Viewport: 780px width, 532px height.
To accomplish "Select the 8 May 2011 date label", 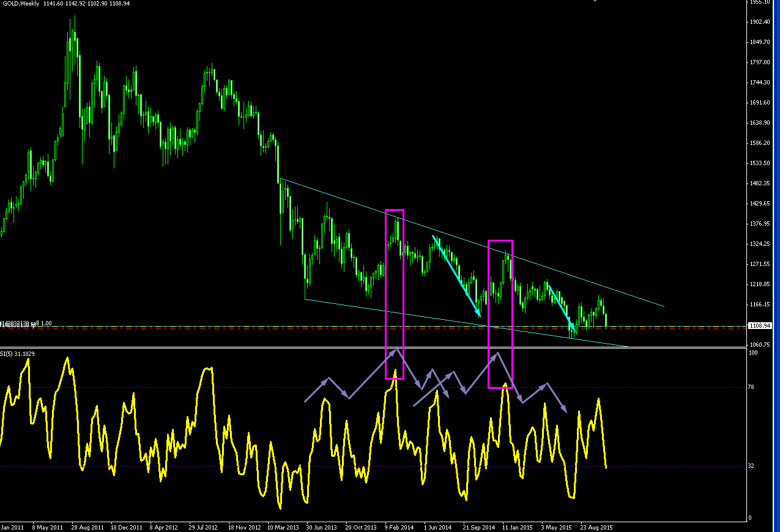I will click(x=47, y=526).
